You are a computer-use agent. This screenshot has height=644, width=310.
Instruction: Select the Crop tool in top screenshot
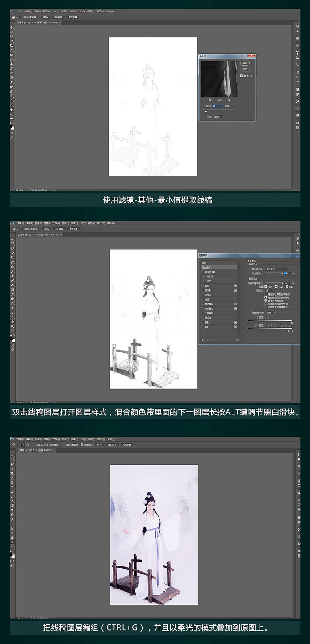[12, 46]
